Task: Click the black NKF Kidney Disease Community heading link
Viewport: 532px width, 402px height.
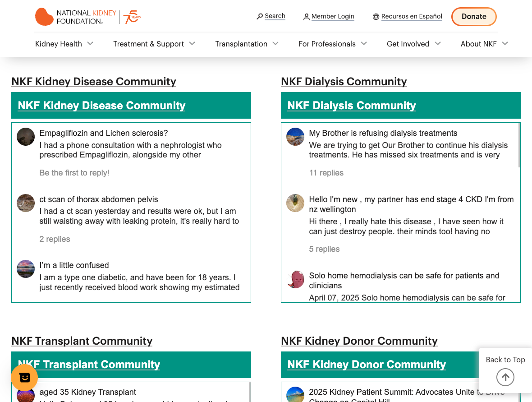Action: (94, 82)
